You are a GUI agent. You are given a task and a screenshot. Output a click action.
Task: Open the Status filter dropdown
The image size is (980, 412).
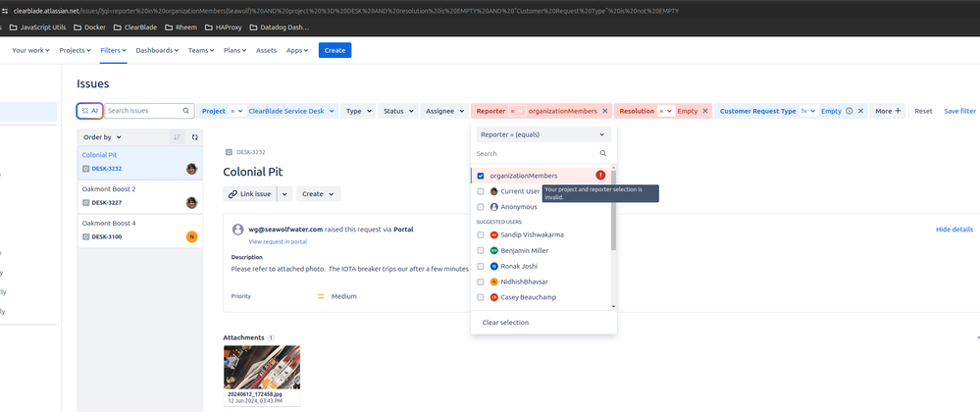[x=397, y=111]
